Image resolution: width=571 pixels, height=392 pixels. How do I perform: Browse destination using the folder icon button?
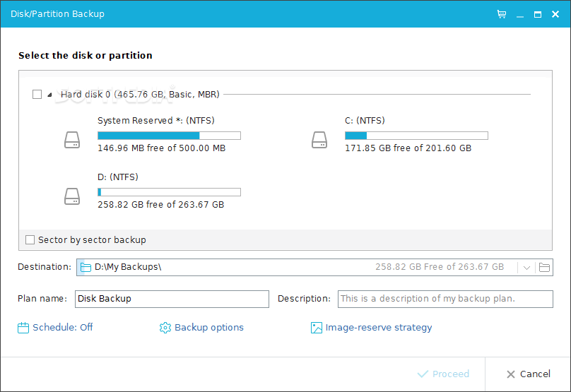pos(544,267)
